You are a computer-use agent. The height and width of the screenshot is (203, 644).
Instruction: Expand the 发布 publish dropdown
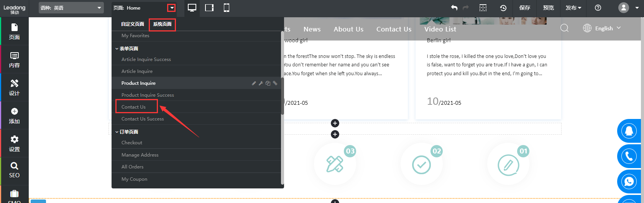pyautogui.click(x=573, y=8)
